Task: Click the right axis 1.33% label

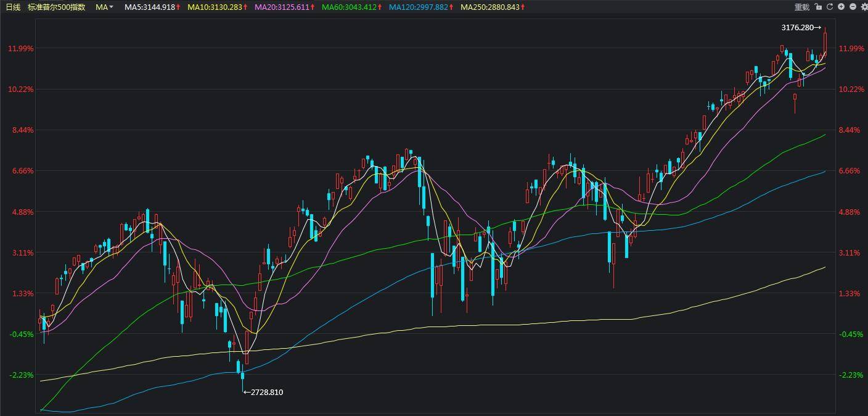Action: (850, 293)
